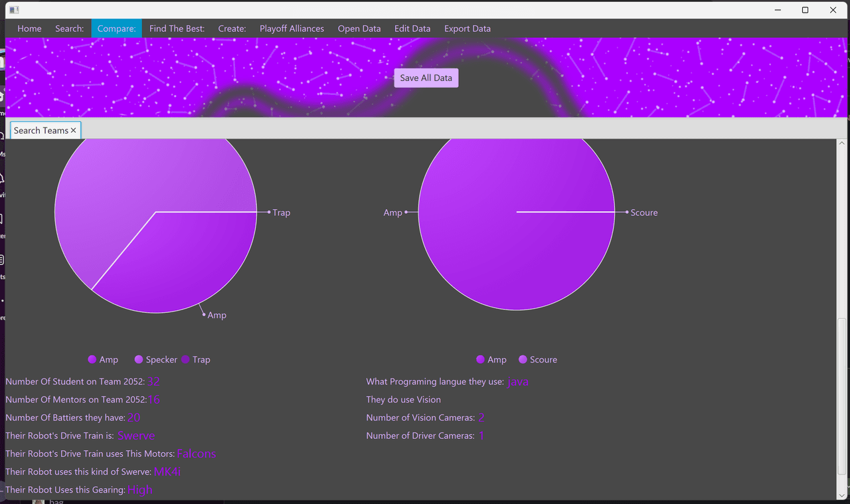
Task: Expand the Create: menu
Action: coord(232,29)
